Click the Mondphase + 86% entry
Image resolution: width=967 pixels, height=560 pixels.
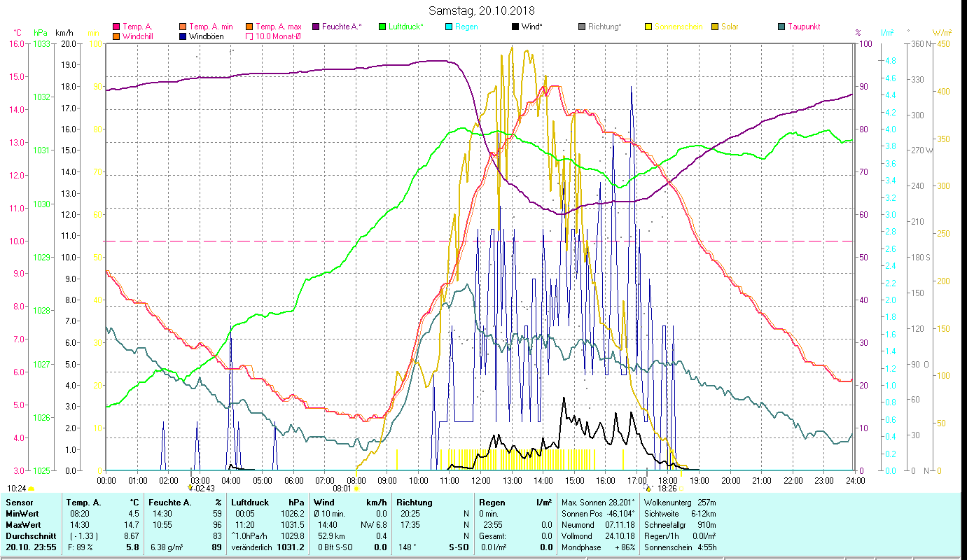599,547
